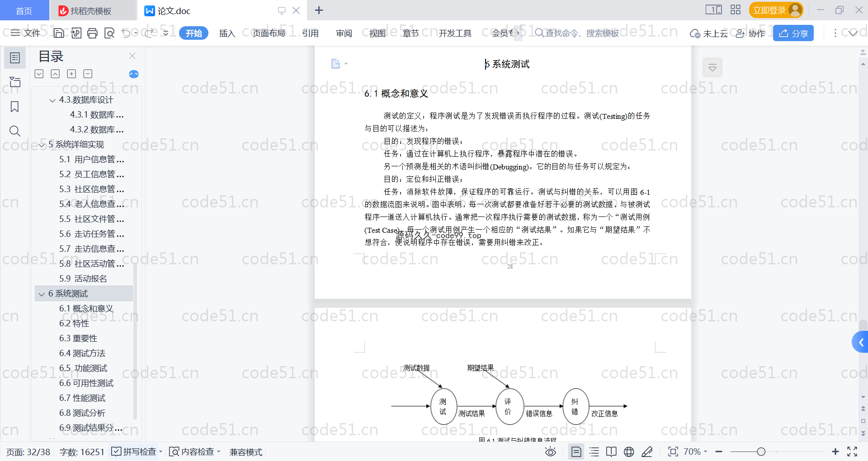Click the Redo arrow icon
Screen dimensions: 868x461
click(149, 33)
